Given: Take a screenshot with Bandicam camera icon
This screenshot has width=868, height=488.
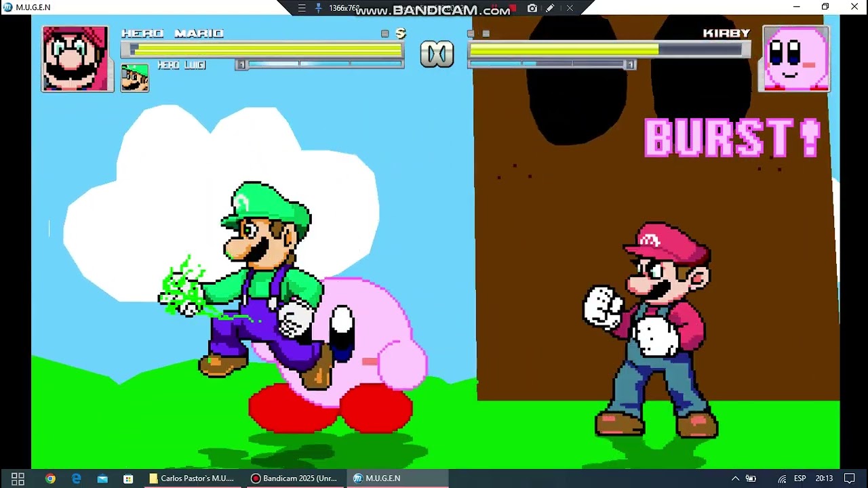Looking at the screenshot, I should [x=532, y=8].
